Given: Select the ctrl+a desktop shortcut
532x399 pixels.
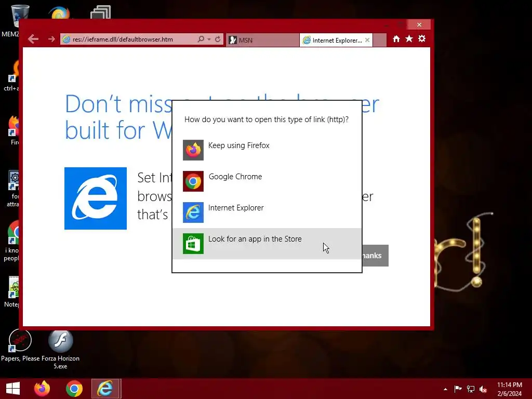Looking at the screenshot, I should 12,75.
